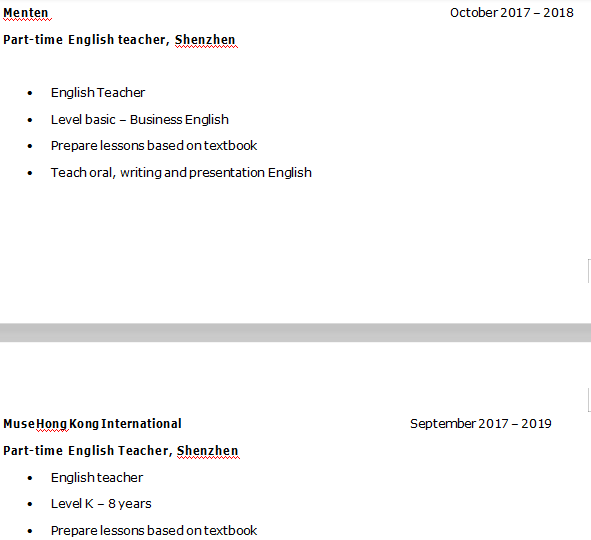
Task: Place cursor in 'English Teacher' bullet under Menten
Action: pyautogui.click(x=98, y=93)
